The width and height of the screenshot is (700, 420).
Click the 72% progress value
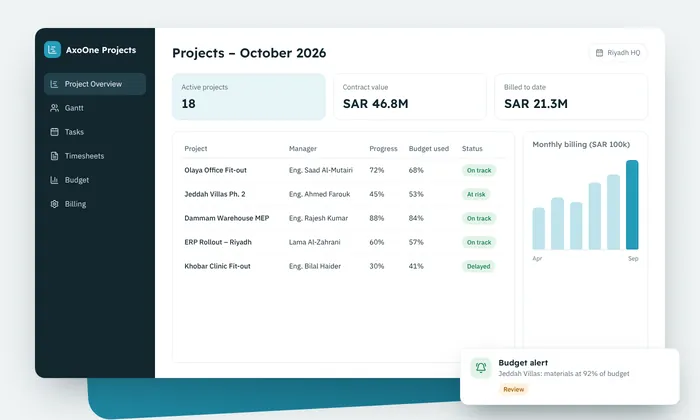click(376, 170)
